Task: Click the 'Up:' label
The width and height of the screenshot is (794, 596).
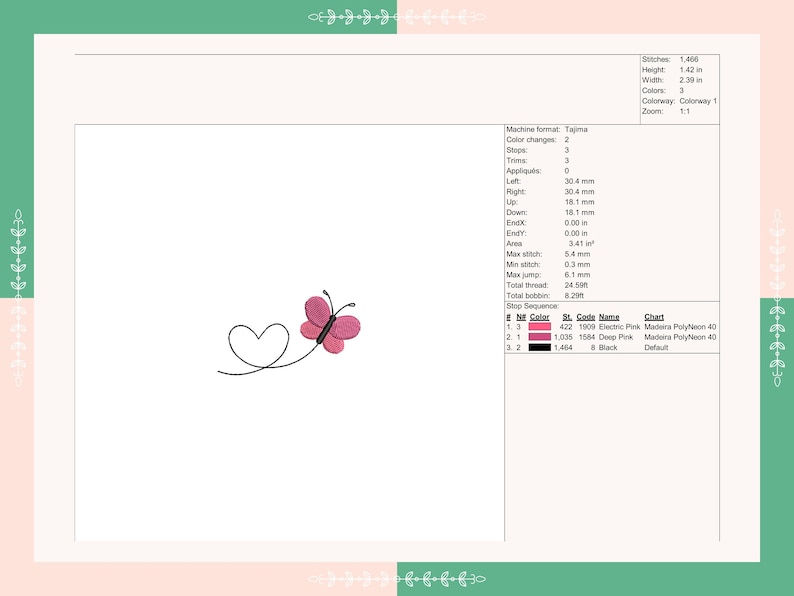Action: (512, 202)
